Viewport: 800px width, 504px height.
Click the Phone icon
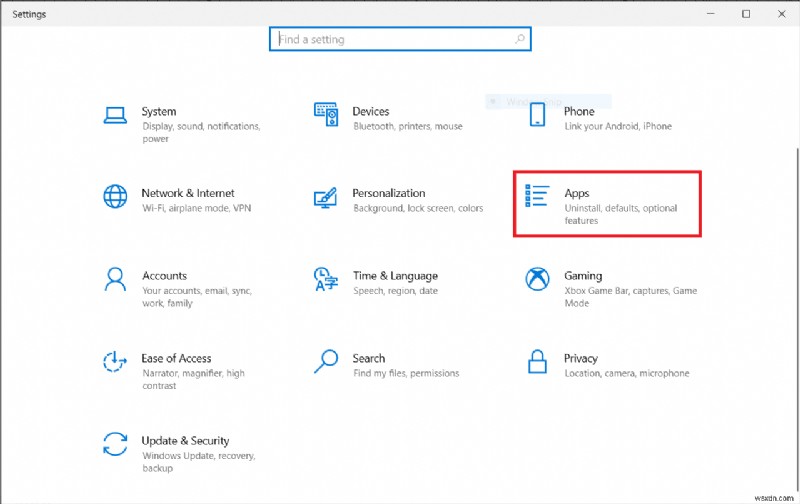coord(537,114)
